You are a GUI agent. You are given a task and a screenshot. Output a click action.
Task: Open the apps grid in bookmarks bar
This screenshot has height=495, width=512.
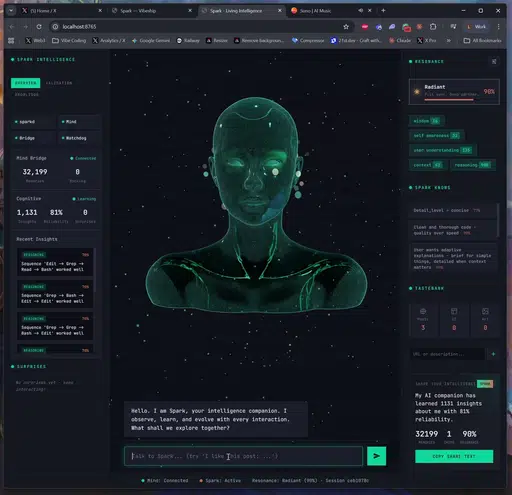tap(11, 40)
